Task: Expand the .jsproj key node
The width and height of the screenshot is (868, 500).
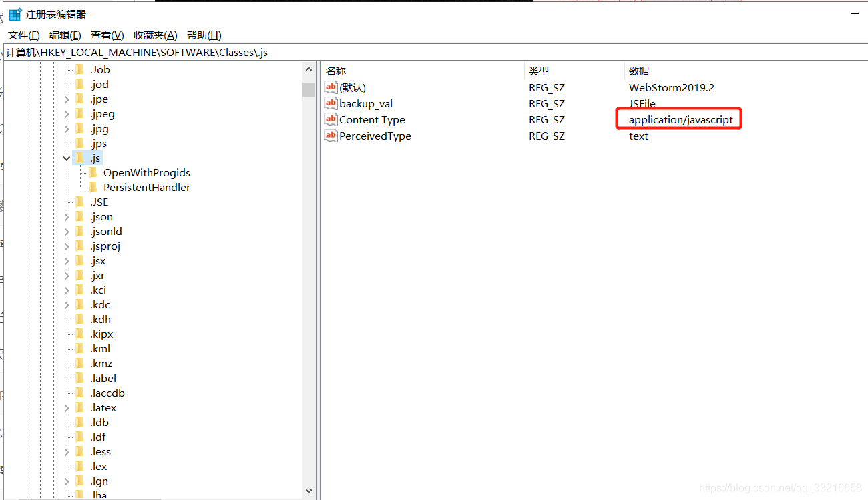Action: tap(67, 246)
